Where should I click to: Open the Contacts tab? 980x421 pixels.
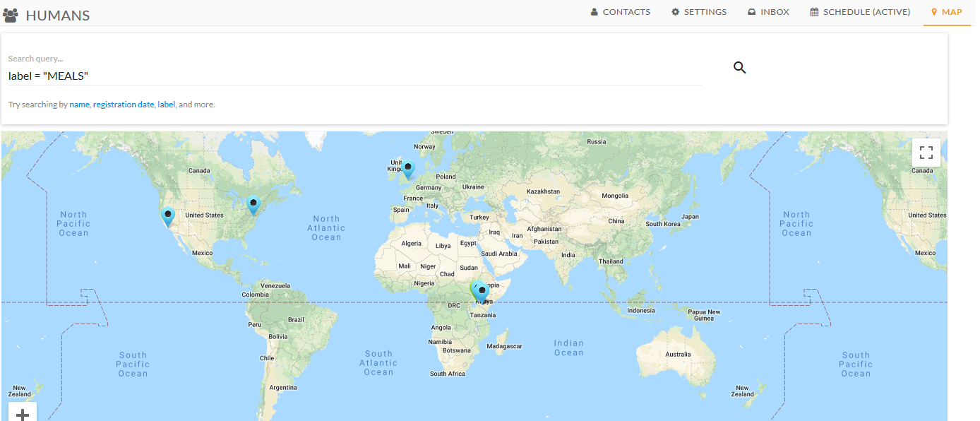pyautogui.click(x=621, y=12)
